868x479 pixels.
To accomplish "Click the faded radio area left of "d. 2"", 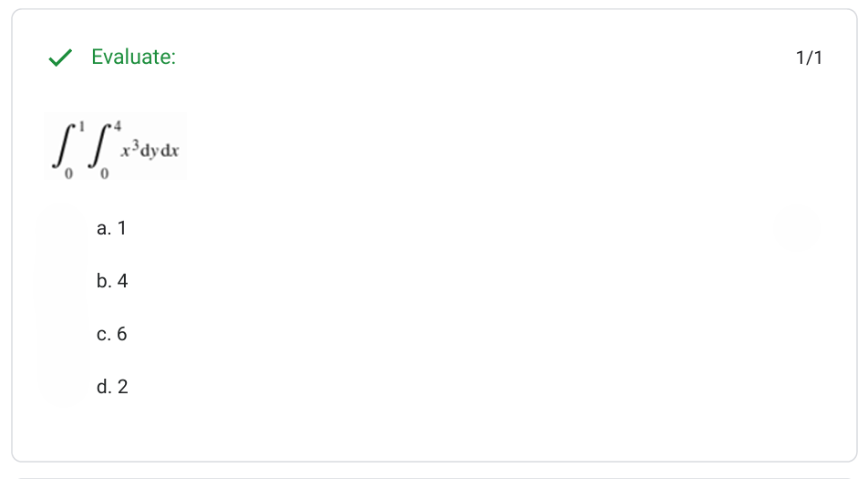I will pos(62,387).
